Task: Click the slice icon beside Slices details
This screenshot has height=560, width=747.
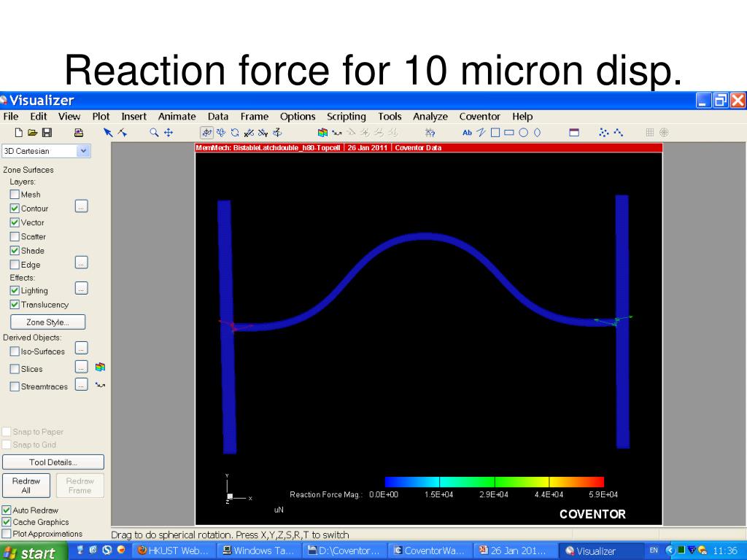Action: click(x=100, y=367)
